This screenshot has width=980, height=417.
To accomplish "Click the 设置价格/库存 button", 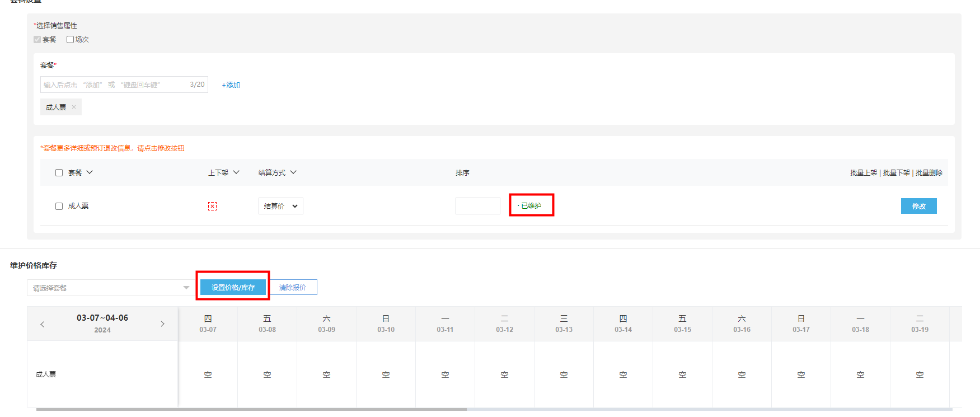I will click(233, 287).
